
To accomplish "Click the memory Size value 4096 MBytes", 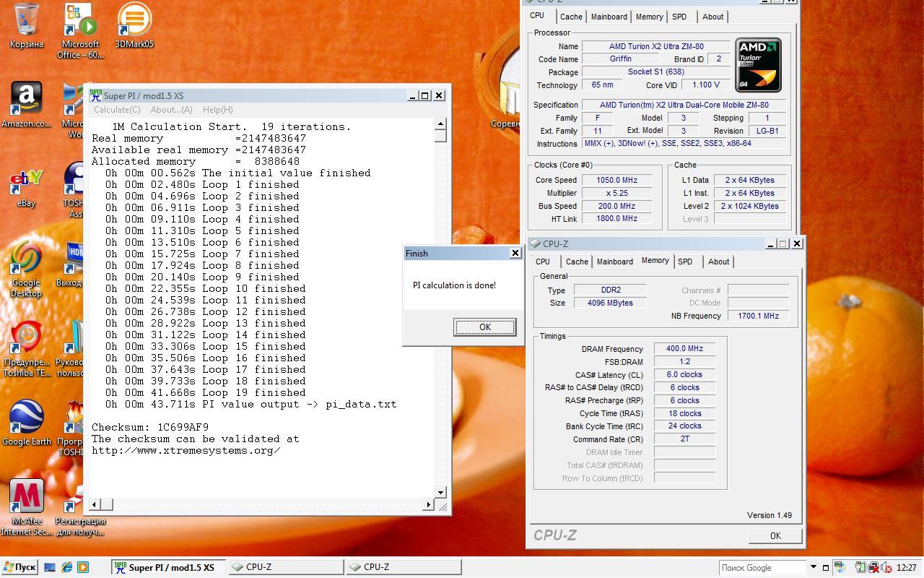I will click(x=610, y=303).
